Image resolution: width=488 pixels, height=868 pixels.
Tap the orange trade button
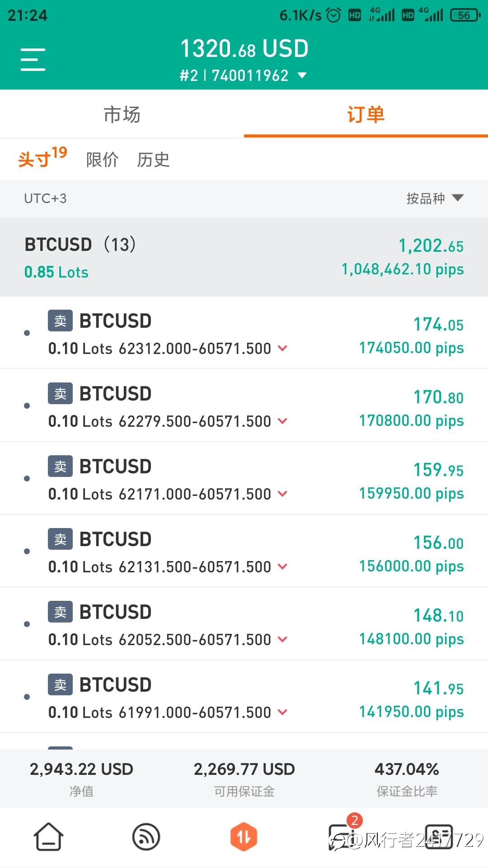click(244, 836)
